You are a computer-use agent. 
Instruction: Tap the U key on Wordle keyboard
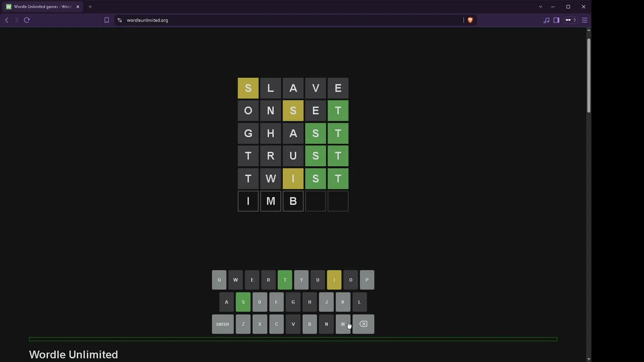coord(317,280)
